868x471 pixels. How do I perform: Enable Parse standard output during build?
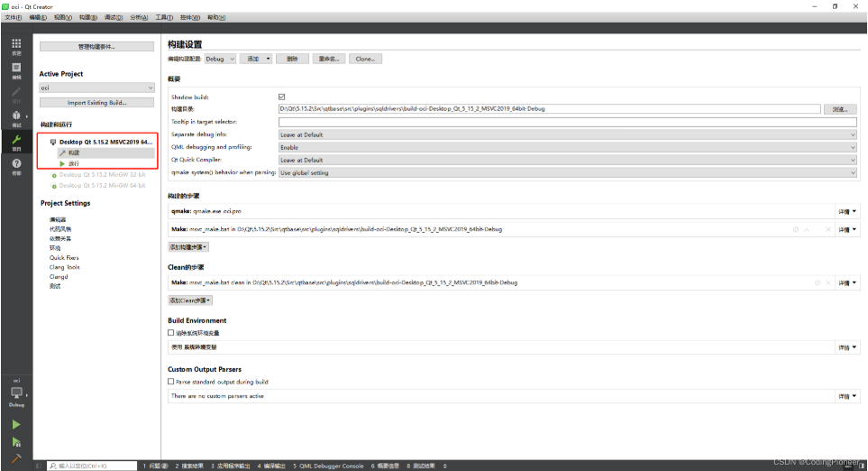(171, 382)
